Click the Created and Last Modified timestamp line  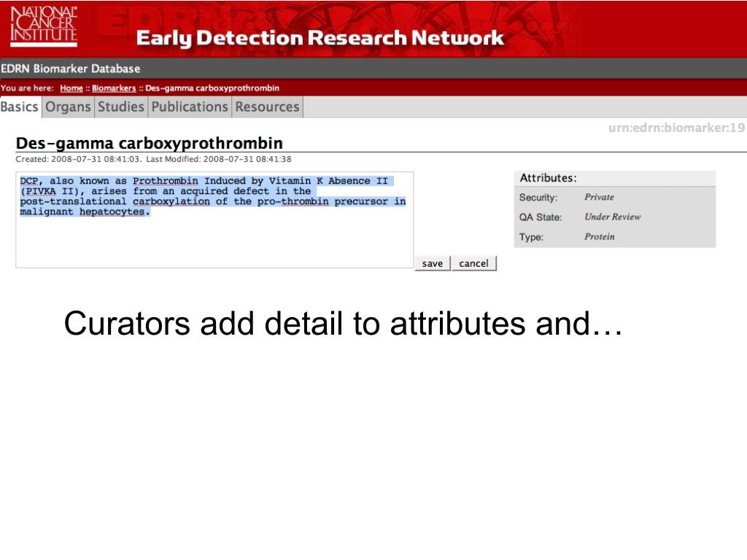pyautogui.click(x=153, y=159)
